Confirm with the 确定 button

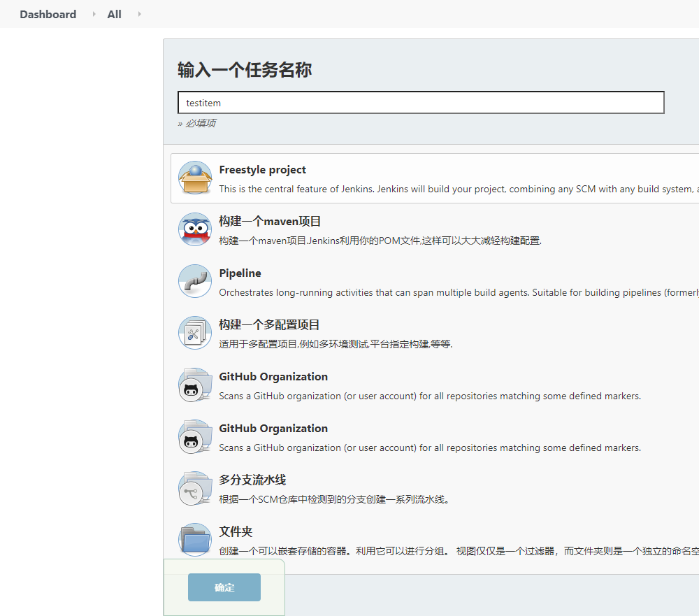224,587
